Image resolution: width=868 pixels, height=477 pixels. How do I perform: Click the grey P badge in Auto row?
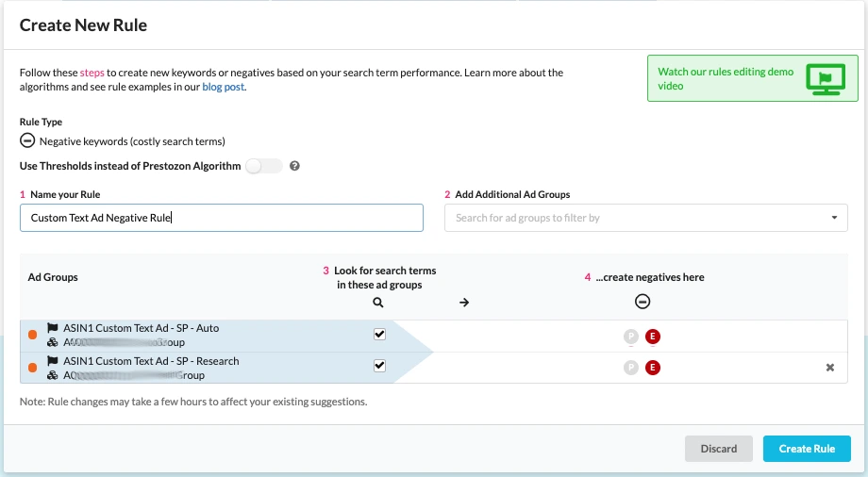tap(631, 336)
